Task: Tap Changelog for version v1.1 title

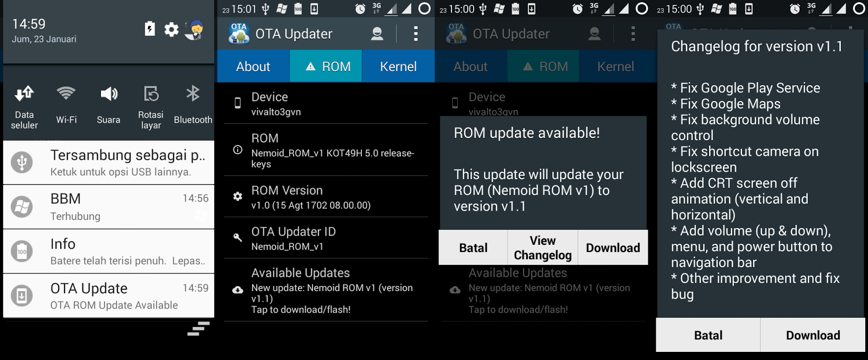Action: tap(757, 46)
